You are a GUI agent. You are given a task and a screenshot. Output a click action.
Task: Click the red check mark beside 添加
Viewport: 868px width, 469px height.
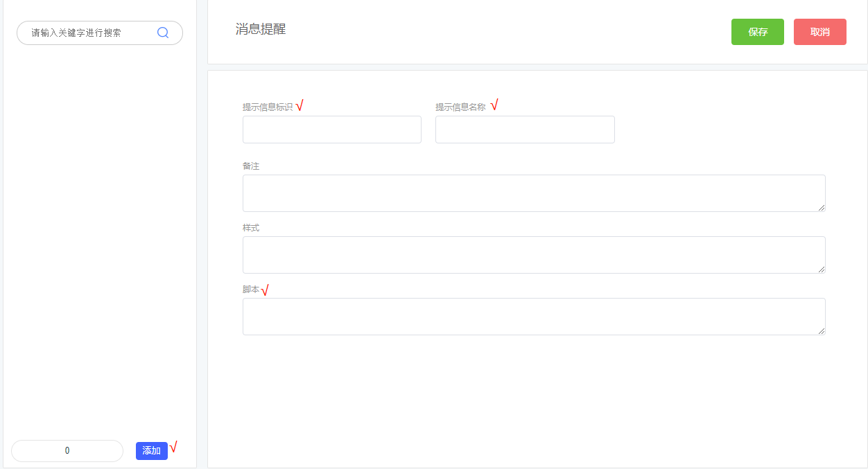point(173,447)
